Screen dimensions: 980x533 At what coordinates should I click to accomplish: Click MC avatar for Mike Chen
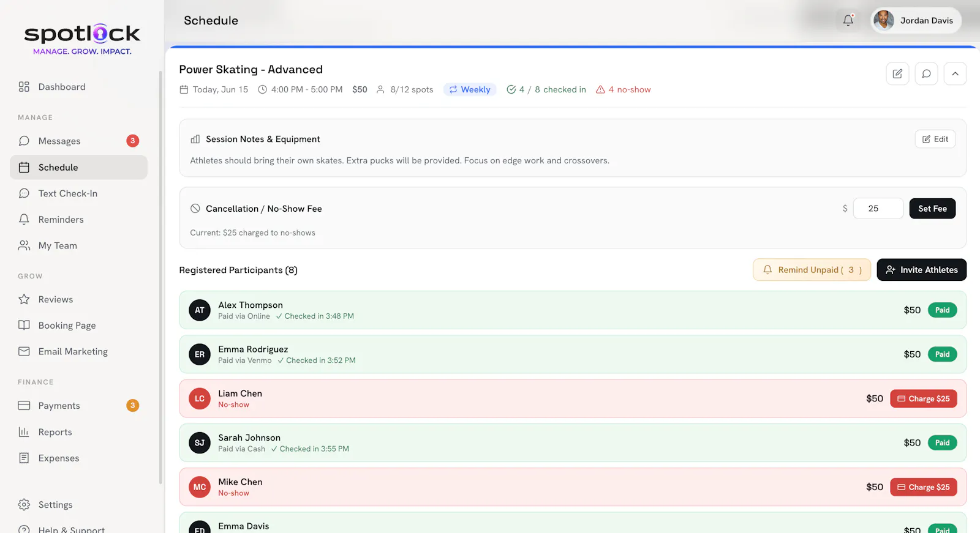tap(200, 487)
